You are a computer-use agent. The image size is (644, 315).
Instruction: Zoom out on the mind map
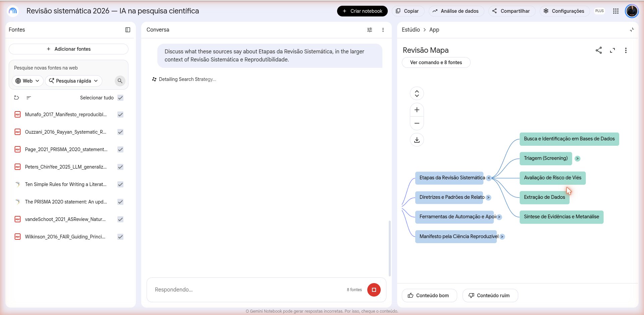417,123
